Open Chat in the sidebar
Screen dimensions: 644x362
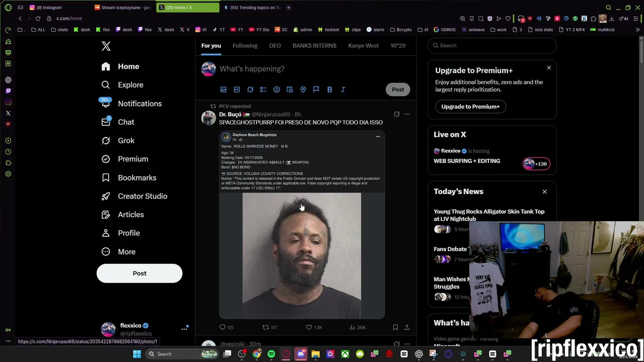coord(118,122)
